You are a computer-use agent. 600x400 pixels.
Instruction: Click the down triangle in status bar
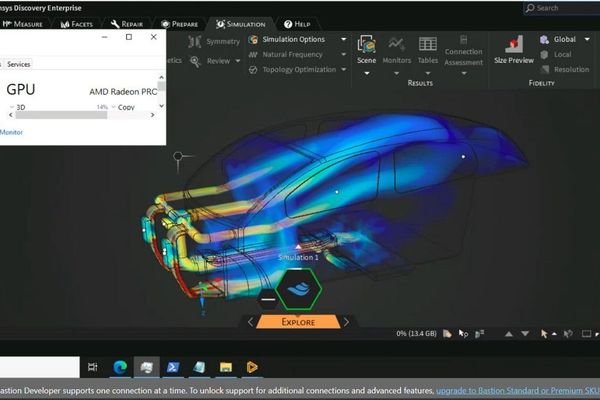[525, 334]
